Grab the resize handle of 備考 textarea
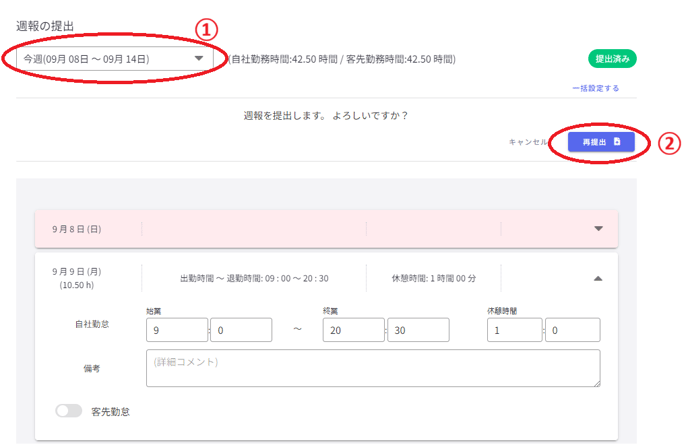Viewport: 688px width, 447px height. [596, 382]
